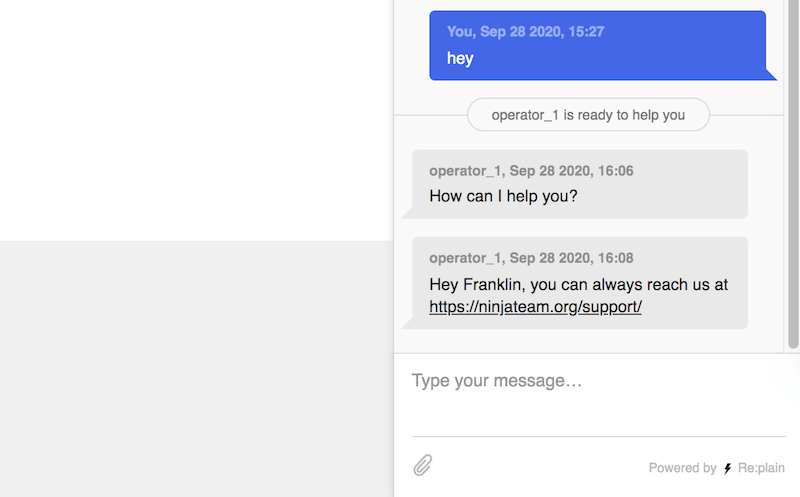This screenshot has width=800, height=497.
Task: Click the "You, Sep 28 2020, 15:27" header
Action: [526, 32]
